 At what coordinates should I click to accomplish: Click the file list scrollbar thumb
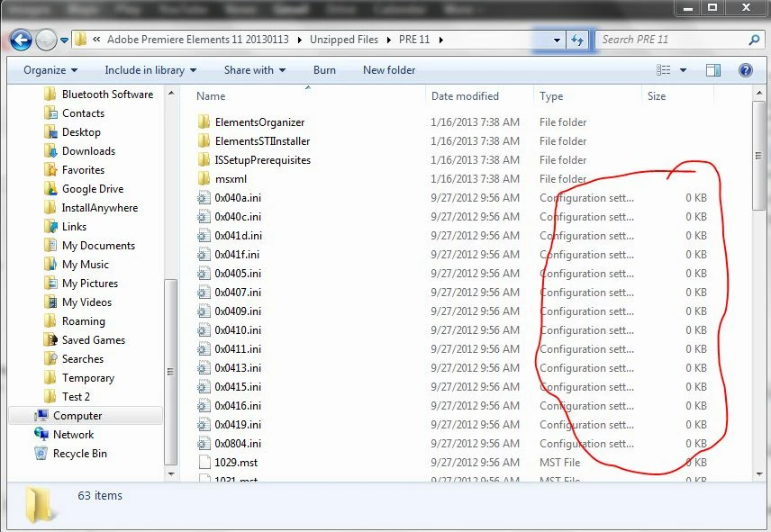click(758, 156)
